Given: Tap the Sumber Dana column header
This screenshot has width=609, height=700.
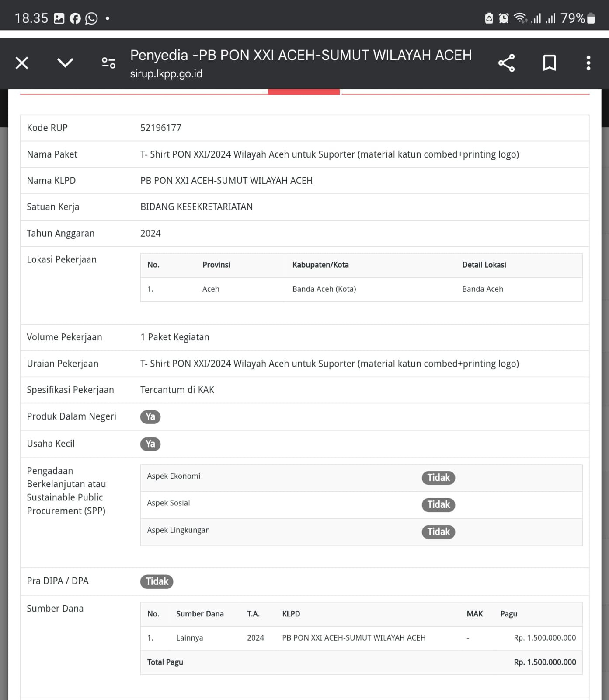Looking at the screenshot, I should (200, 614).
